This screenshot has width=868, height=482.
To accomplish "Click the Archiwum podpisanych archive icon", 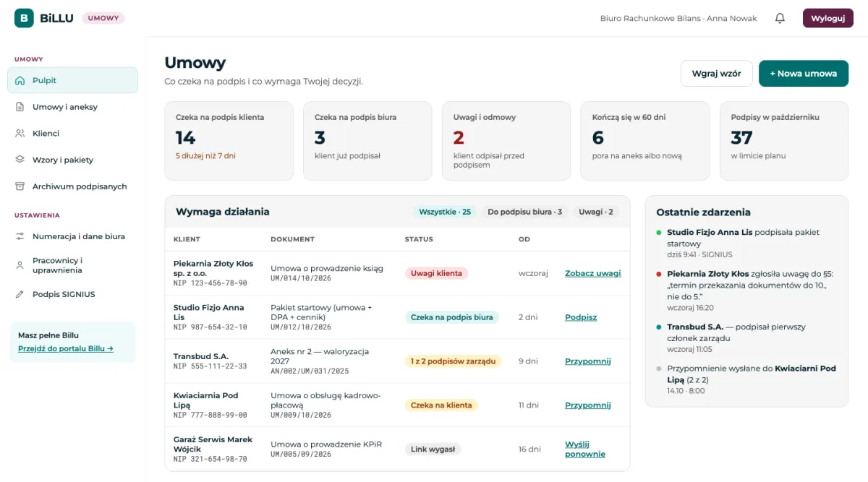I will click(20, 186).
